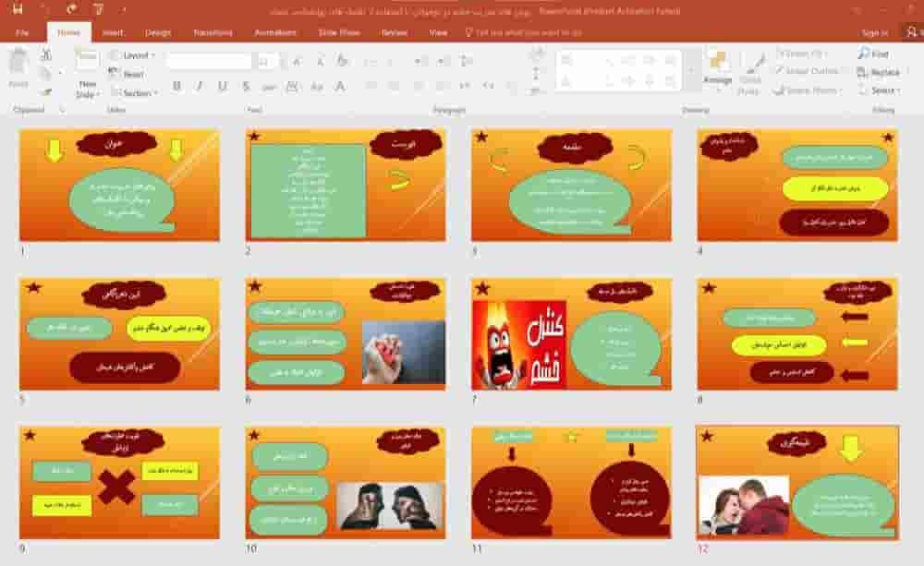The image size is (924, 566).
Task: Toggle Bold formatting
Action: (176, 87)
